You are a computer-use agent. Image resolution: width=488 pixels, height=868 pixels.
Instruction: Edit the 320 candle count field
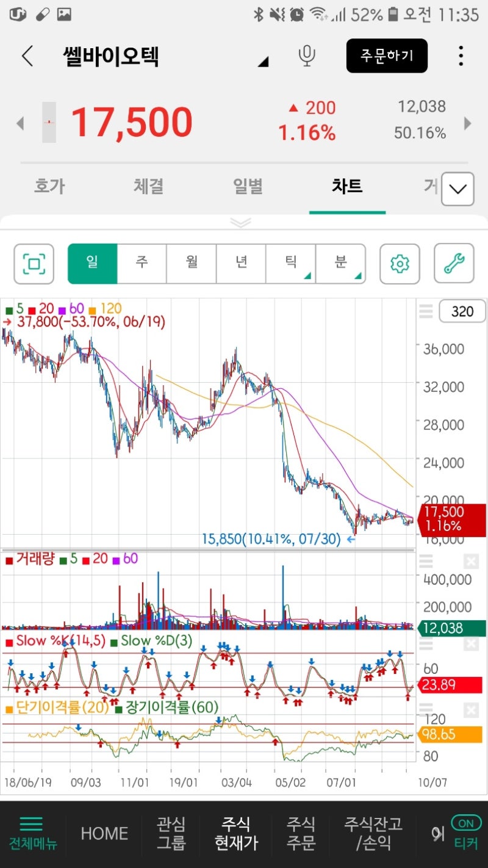point(462,311)
